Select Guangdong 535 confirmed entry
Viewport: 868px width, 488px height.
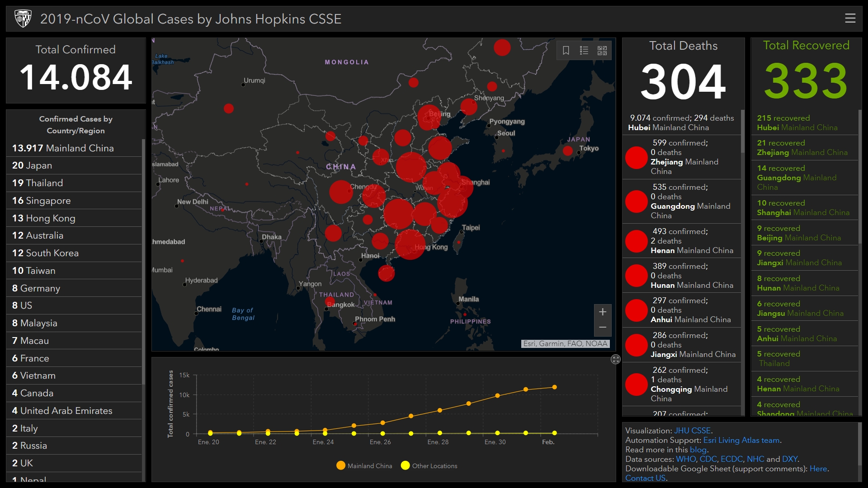[x=681, y=202]
